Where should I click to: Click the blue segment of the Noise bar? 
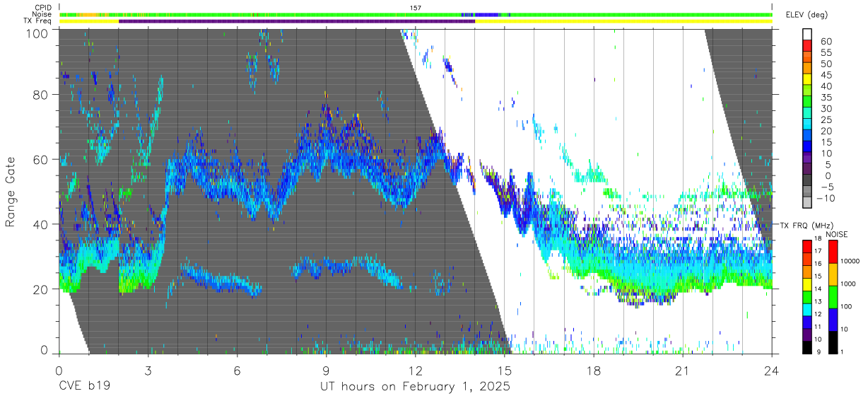click(488, 14)
